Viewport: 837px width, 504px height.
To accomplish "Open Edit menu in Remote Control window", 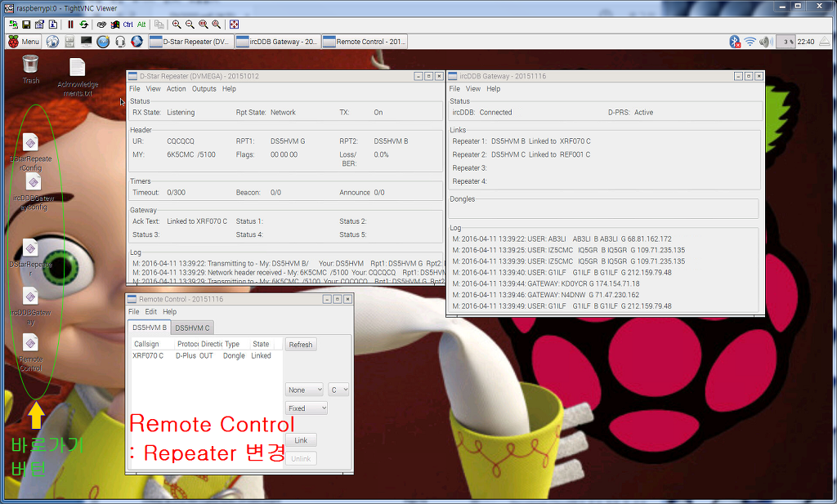I will [x=151, y=311].
